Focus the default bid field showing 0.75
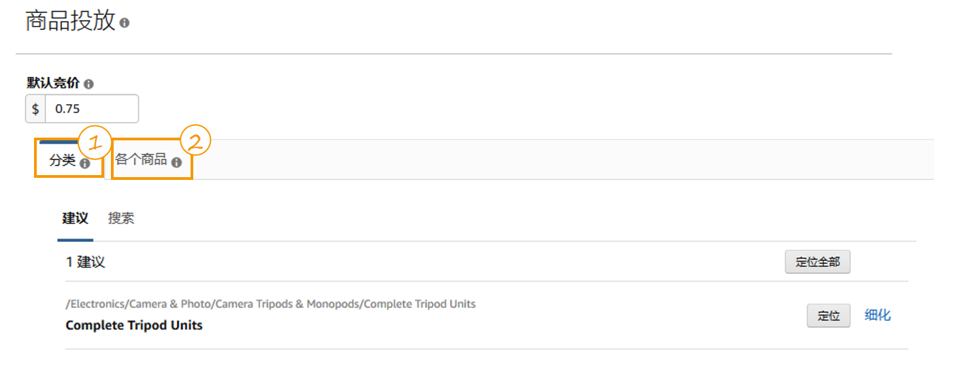The height and width of the screenshot is (387, 980). point(91,109)
